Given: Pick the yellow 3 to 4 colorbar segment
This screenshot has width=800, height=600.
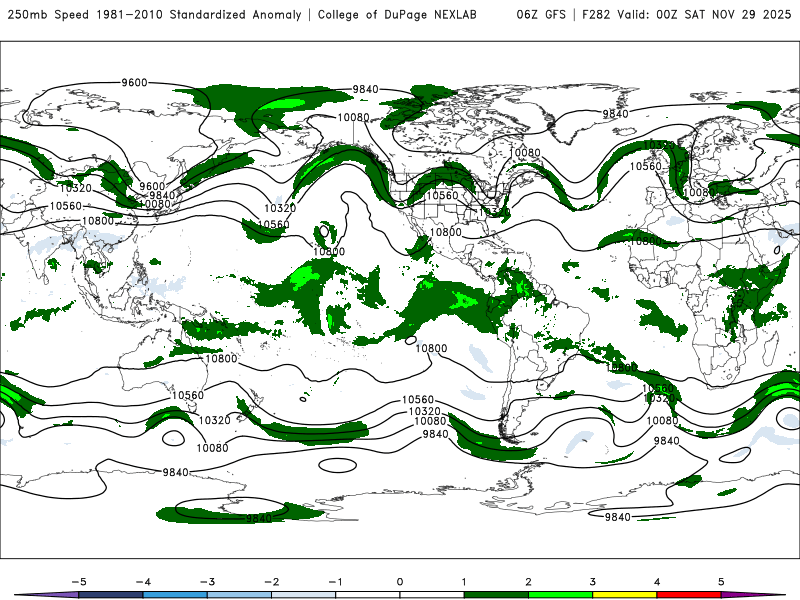Looking at the screenshot, I should pyautogui.click(x=624, y=595).
